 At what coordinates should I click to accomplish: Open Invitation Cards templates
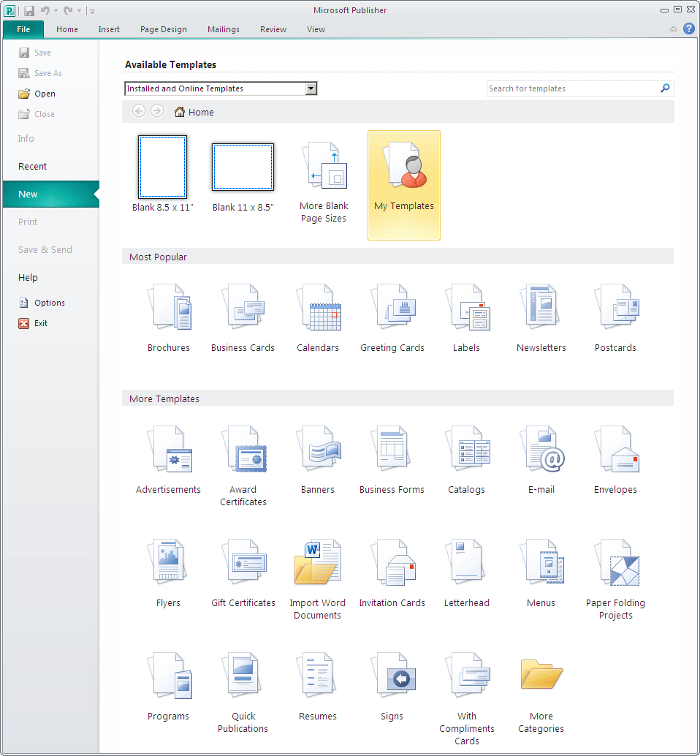pos(392,573)
